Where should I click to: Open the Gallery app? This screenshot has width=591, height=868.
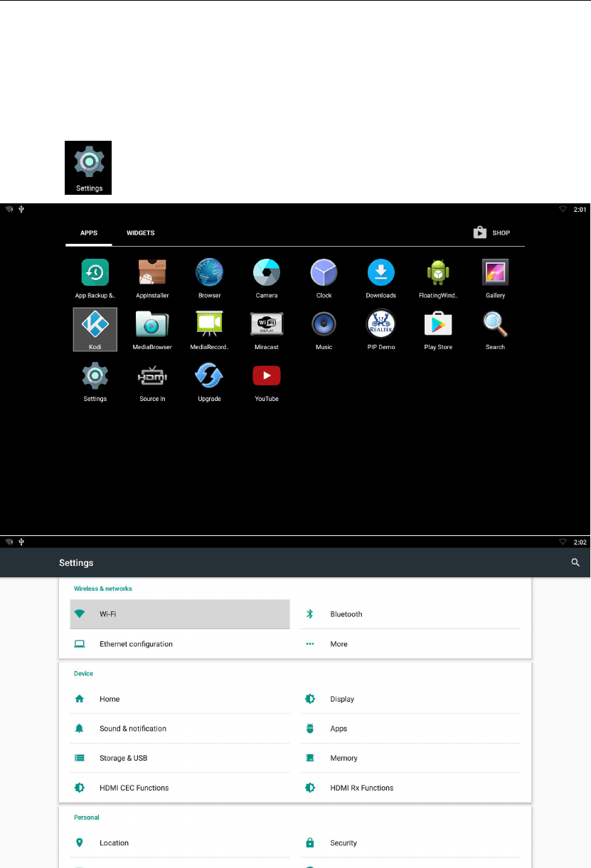[x=496, y=278]
